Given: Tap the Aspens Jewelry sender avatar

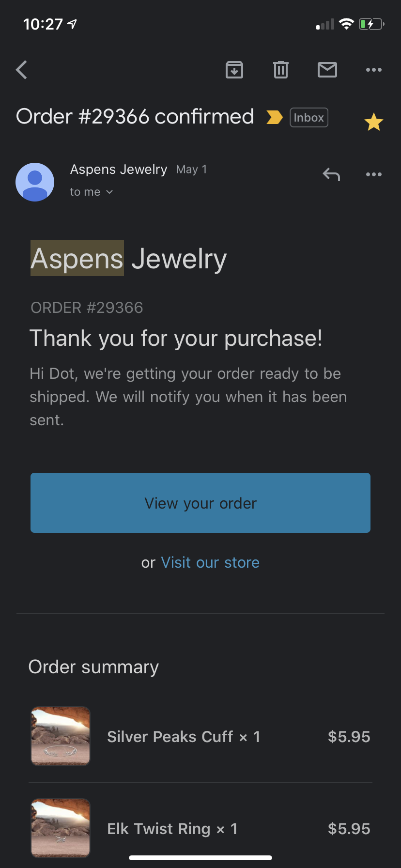Looking at the screenshot, I should coord(35,182).
